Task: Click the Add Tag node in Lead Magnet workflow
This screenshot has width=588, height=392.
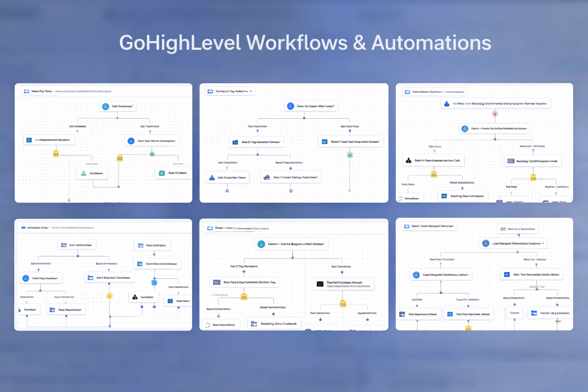Action: click(531, 274)
